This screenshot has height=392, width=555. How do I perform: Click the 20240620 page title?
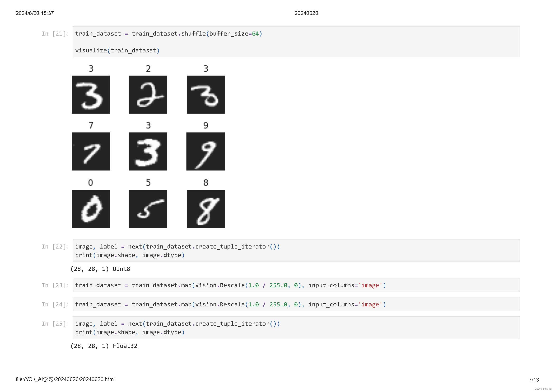(x=306, y=13)
